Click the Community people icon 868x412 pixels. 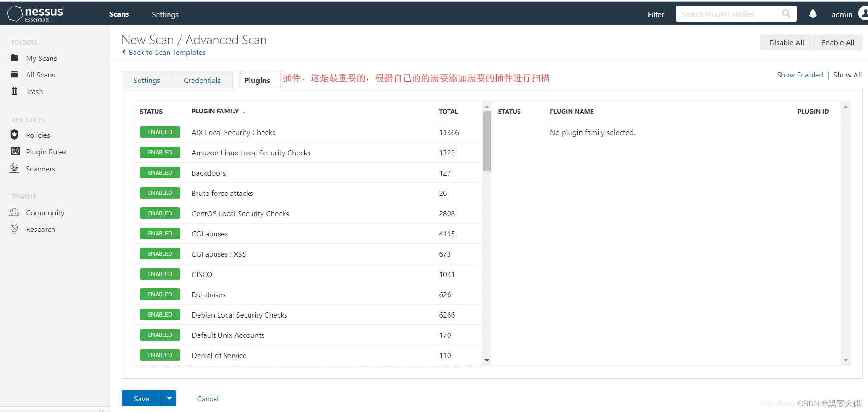coord(15,212)
